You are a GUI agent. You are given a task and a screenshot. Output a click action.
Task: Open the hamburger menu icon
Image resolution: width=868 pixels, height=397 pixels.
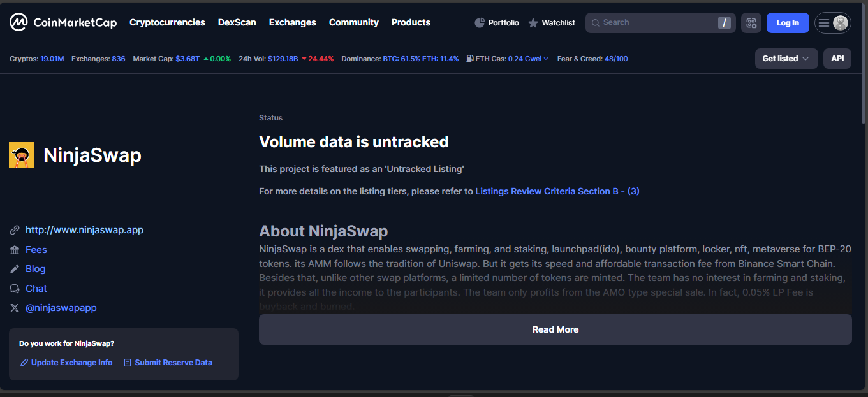824,23
